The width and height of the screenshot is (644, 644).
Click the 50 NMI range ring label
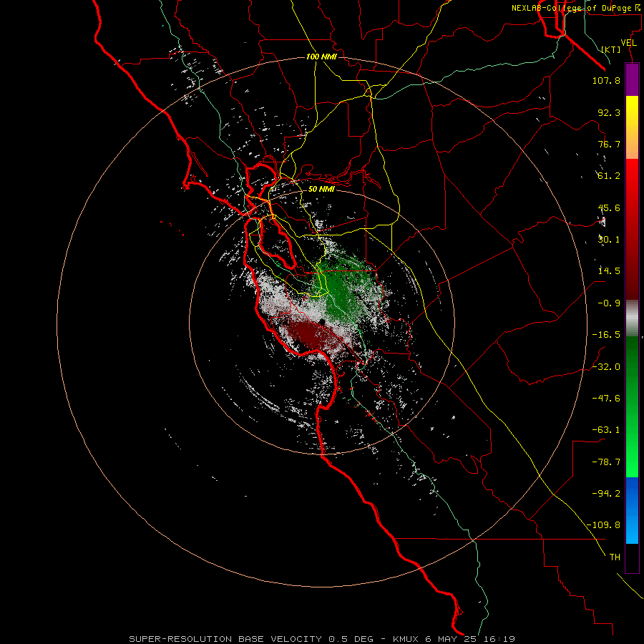pos(321,189)
